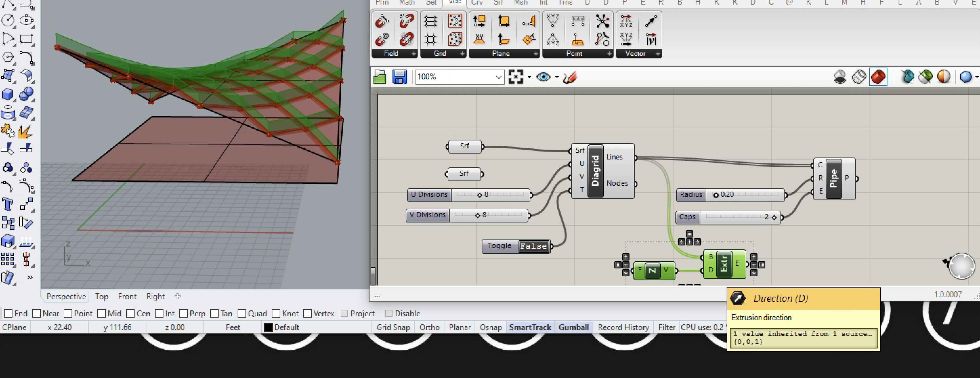The height and width of the screenshot is (378, 980).
Task: Select the red shaded preview mode icon
Action: (878, 77)
